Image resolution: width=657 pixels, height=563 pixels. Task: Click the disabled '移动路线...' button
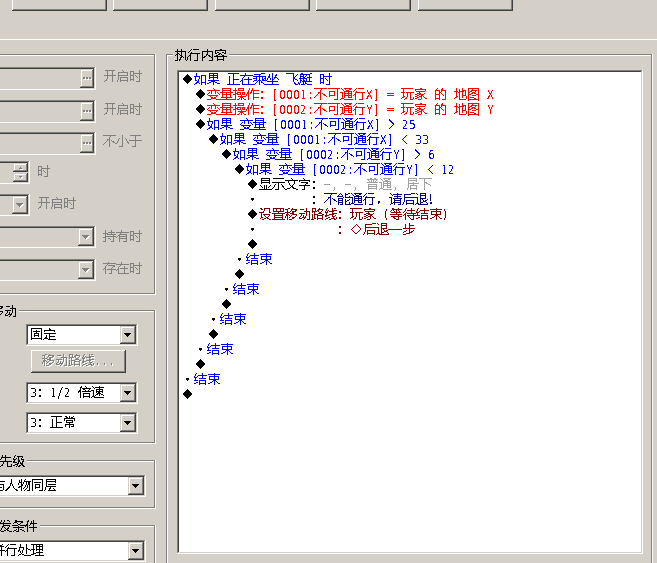[78, 361]
